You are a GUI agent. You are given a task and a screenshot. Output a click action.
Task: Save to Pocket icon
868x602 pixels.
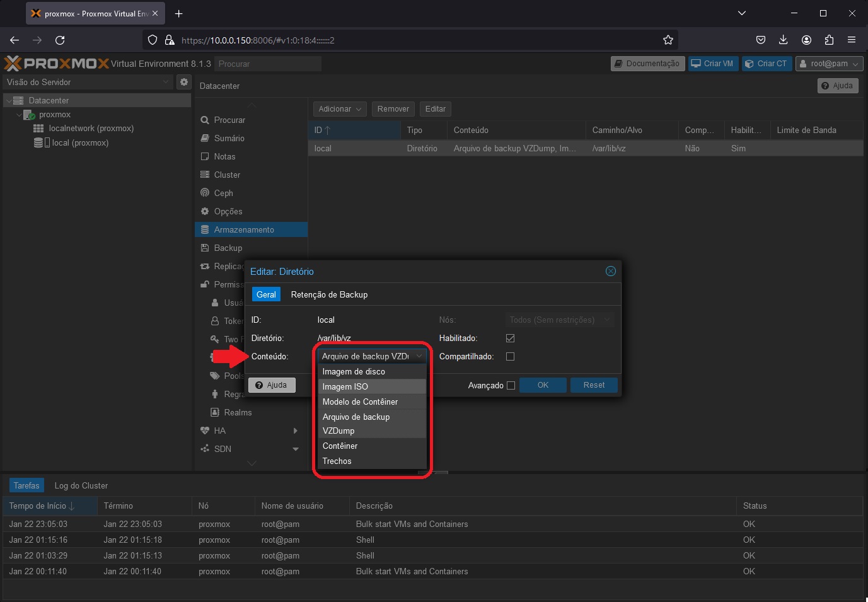coord(761,40)
